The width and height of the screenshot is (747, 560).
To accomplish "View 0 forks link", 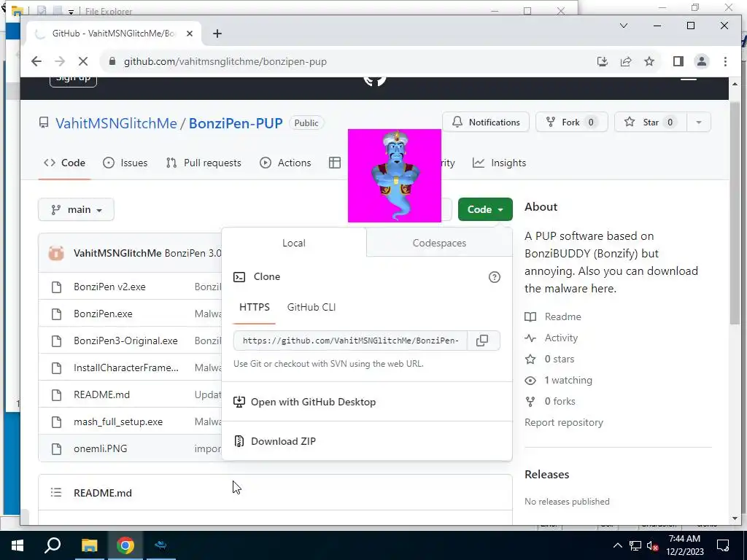I will [550, 402].
